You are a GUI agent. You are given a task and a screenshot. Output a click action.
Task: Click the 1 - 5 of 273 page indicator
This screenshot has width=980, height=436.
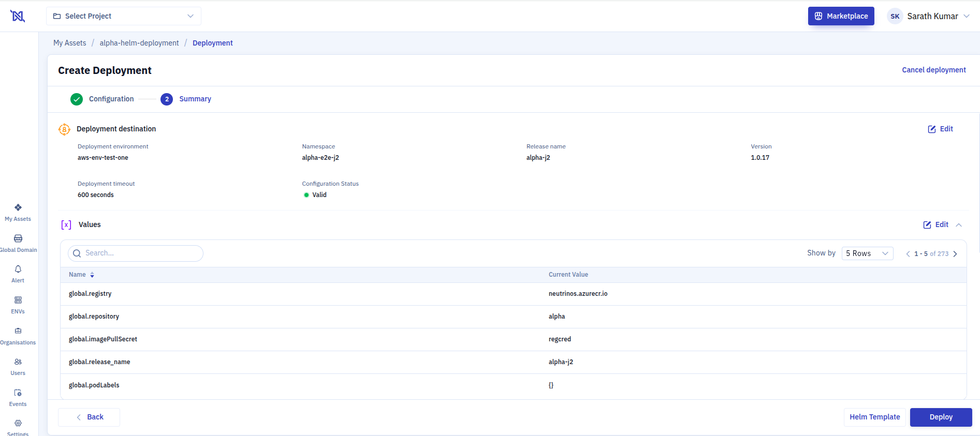pos(931,254)
